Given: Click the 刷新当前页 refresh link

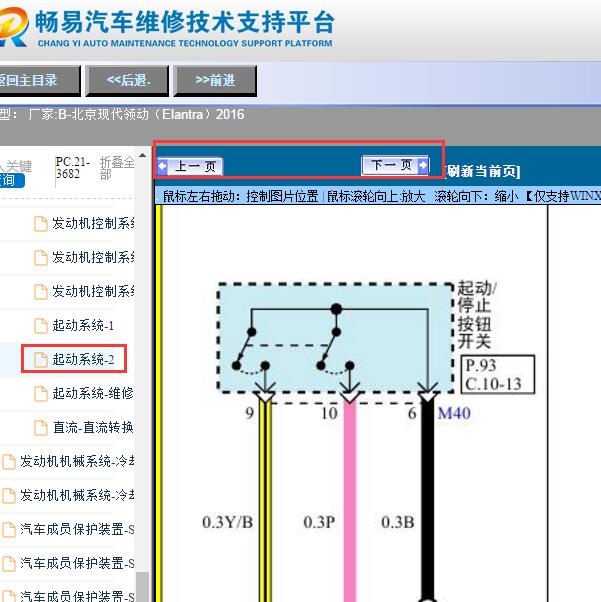Looking at the screenshot, I should coord(483,171).
